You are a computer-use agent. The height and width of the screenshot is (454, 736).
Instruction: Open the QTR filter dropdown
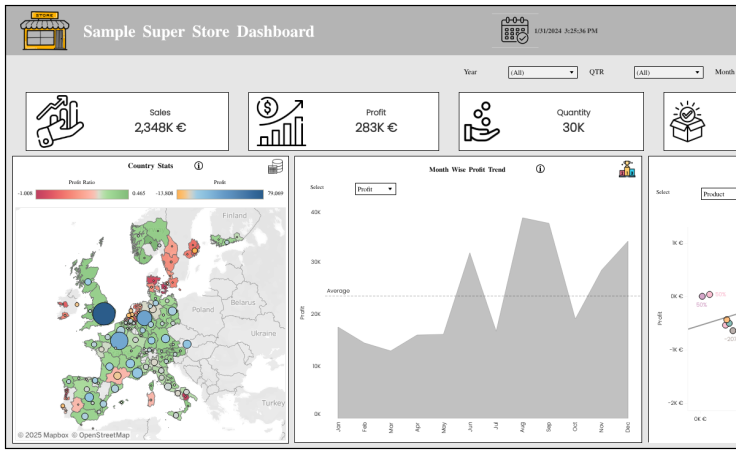[x=668, y=72]
